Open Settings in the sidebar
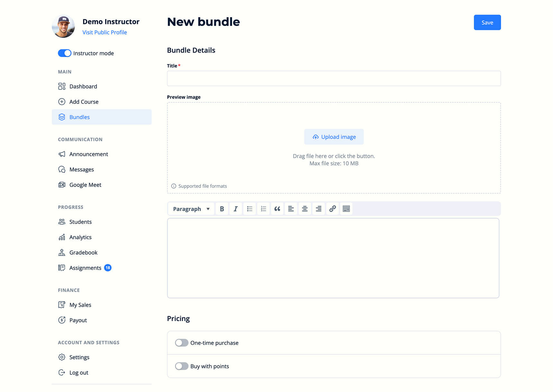553x392 pixels. [102, 357]
